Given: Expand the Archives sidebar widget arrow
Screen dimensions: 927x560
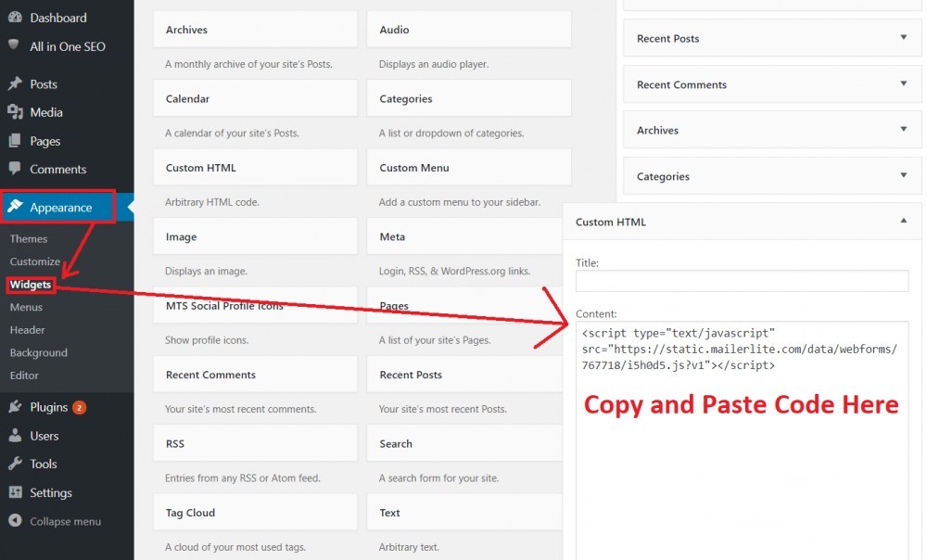Looking at the screenshot, I should (903, 129).
